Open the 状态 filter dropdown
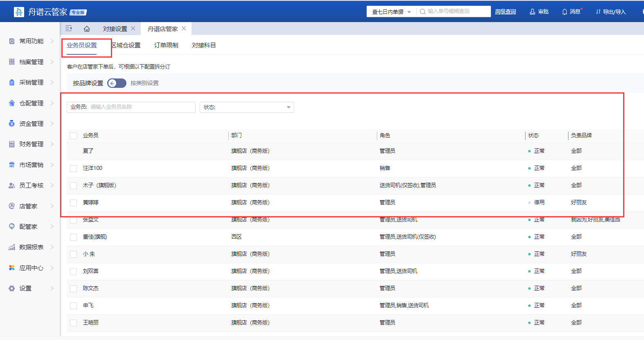This screenshot has width=644, height=340. 247,107
